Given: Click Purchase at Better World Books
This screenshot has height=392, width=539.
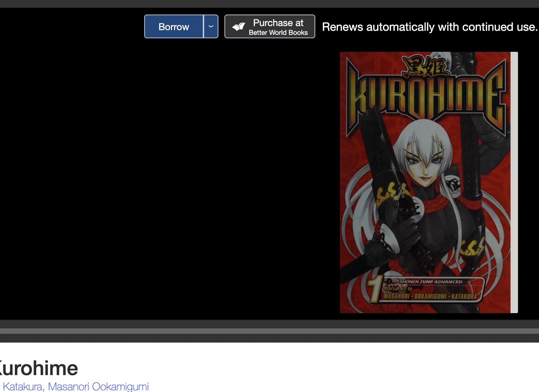Looking at the screenshot, I should tap(270, 26).
